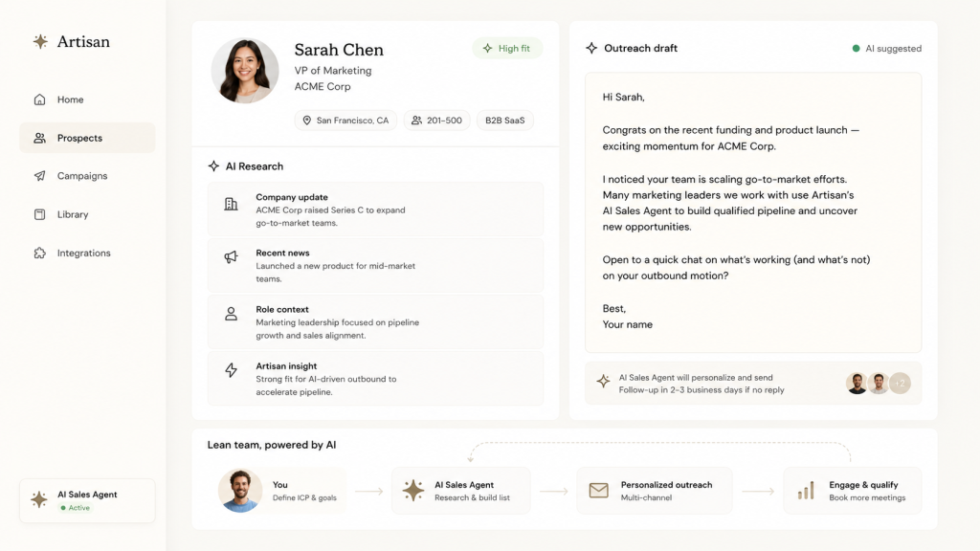Click the building icon for Company update
980x551 pixels.
(x=231, y=204)
